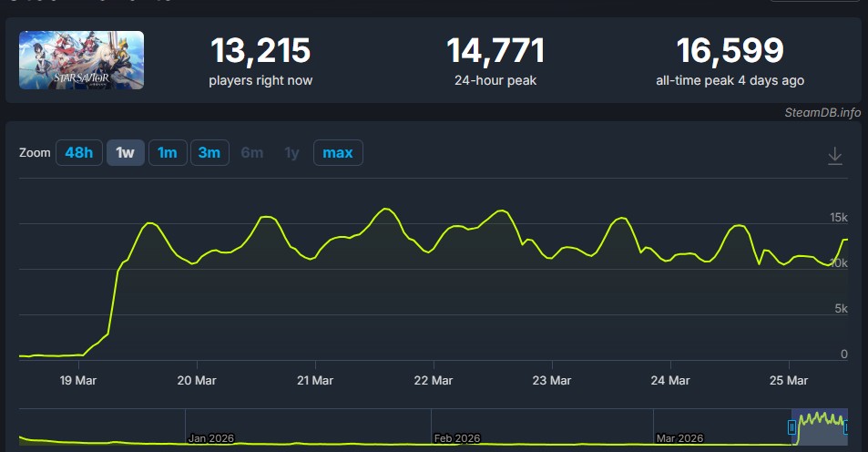Click the navigator timeline near Feb 2026

point(456,438)
